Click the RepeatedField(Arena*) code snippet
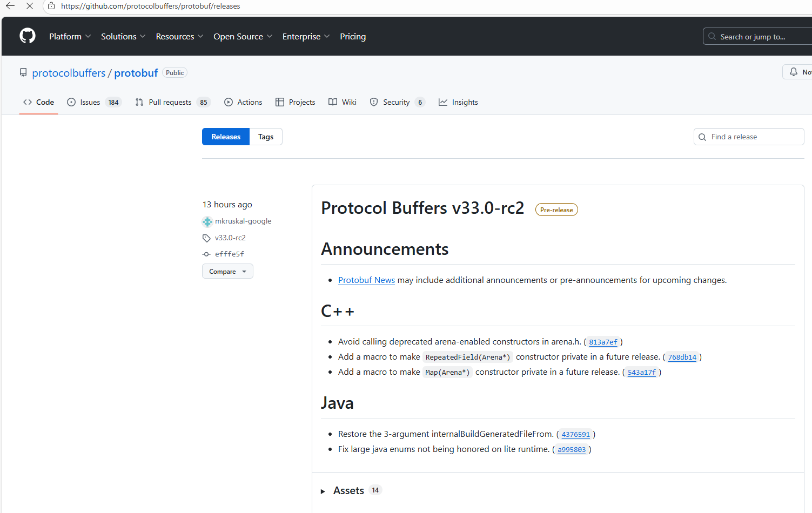Image resolution: width=812 pixels, height=513 pixels. tap(468, 357)
